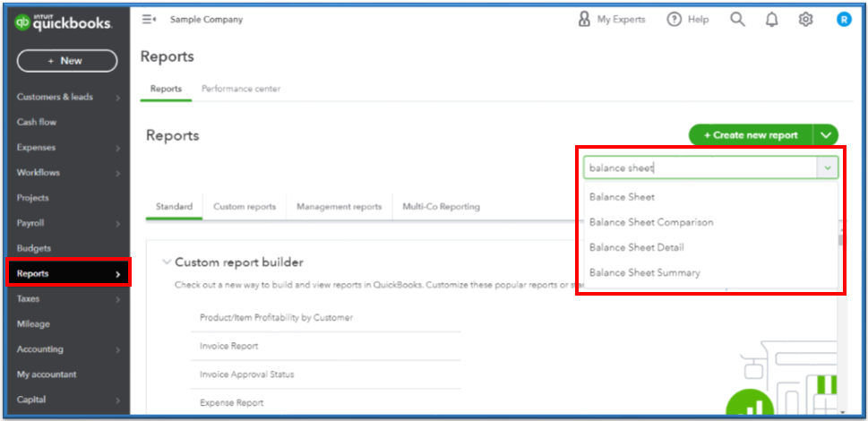
Task: Open Multi-Co Reporting tab
Action: 442,207
